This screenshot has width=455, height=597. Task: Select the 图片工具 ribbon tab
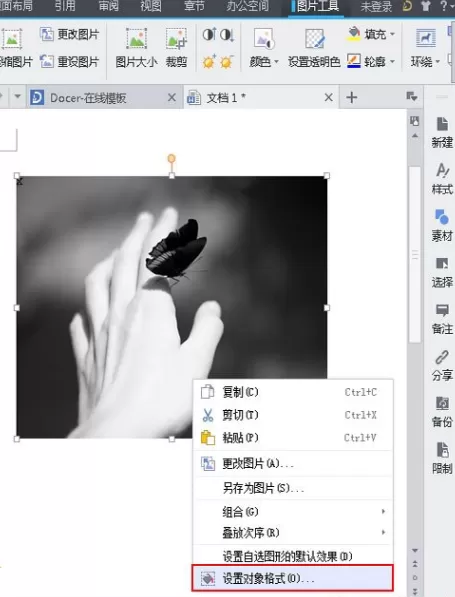coord(316,7)
